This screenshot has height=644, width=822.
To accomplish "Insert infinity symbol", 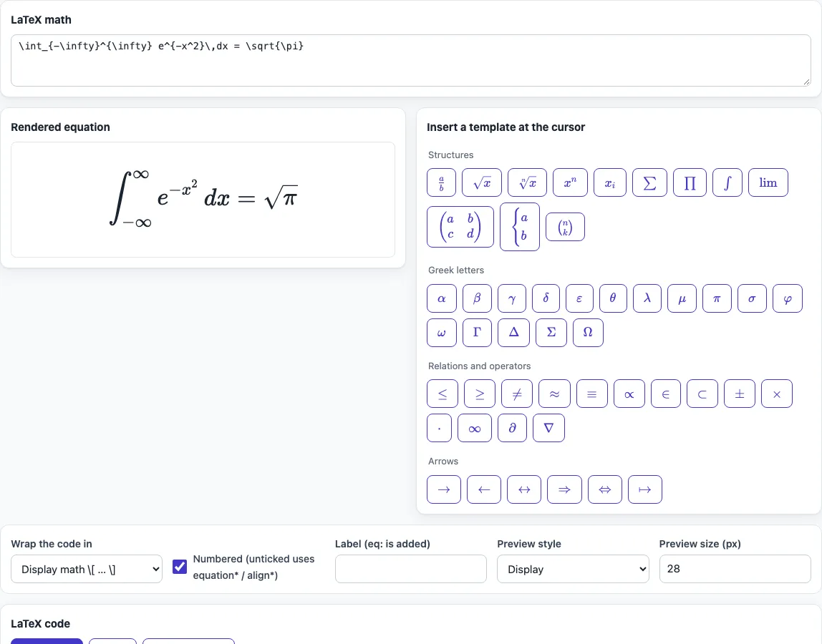I will tap(475, 428).
